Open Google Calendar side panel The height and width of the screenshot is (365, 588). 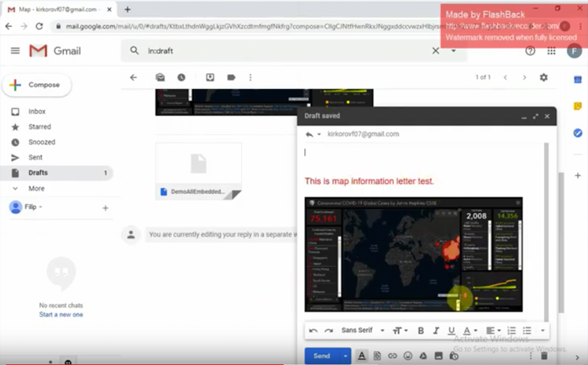click(x=578, y=80)
